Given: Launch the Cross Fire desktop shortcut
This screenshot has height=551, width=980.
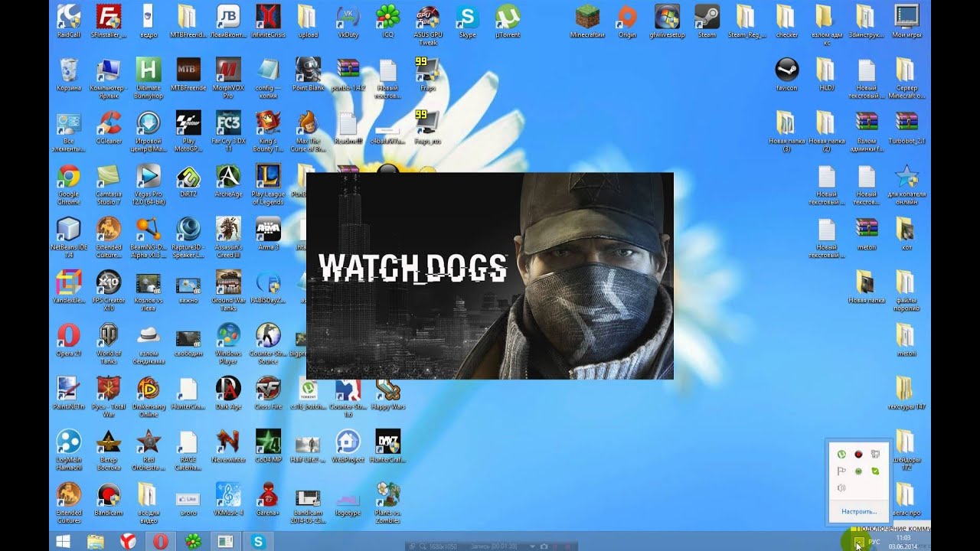Looking at the screenshot, I should (268, 393).
